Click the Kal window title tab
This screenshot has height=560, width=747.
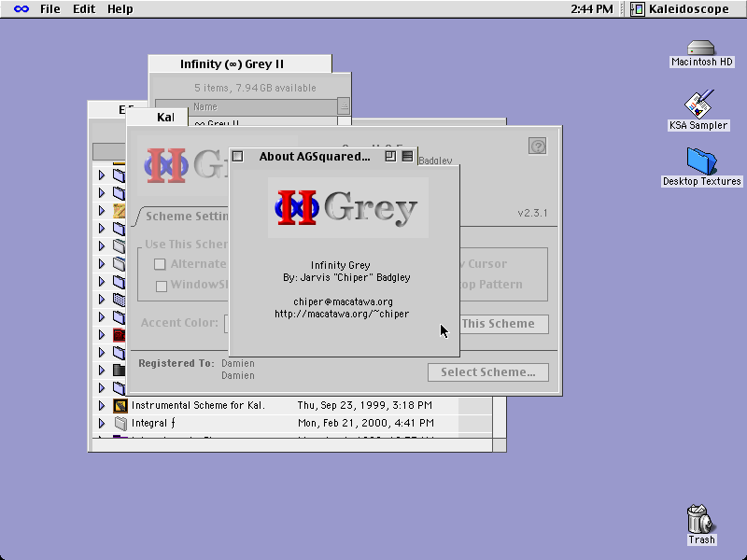157,118
